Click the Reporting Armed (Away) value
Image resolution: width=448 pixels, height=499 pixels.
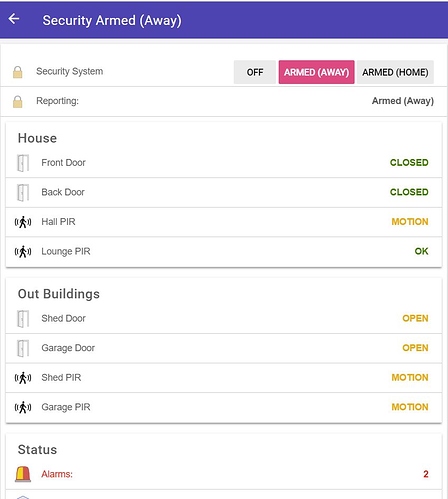click(403, 101)
